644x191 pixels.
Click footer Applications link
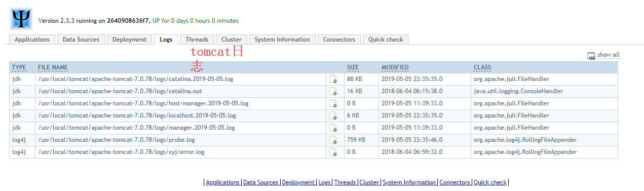(222, 182)
